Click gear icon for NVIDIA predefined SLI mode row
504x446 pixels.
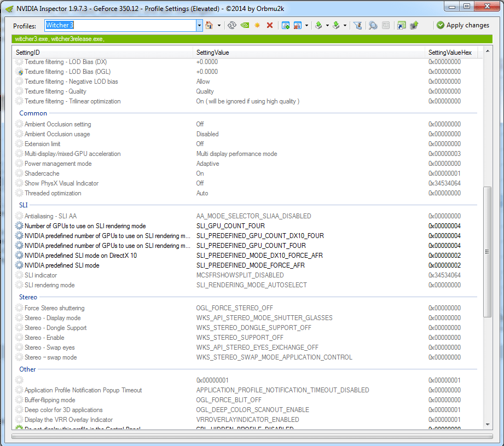pos(19,265)
